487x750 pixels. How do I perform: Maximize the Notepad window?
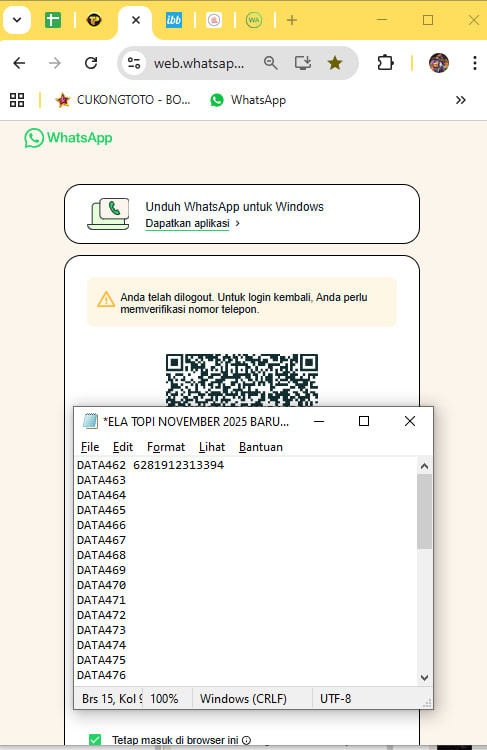[x=364, y=421]
